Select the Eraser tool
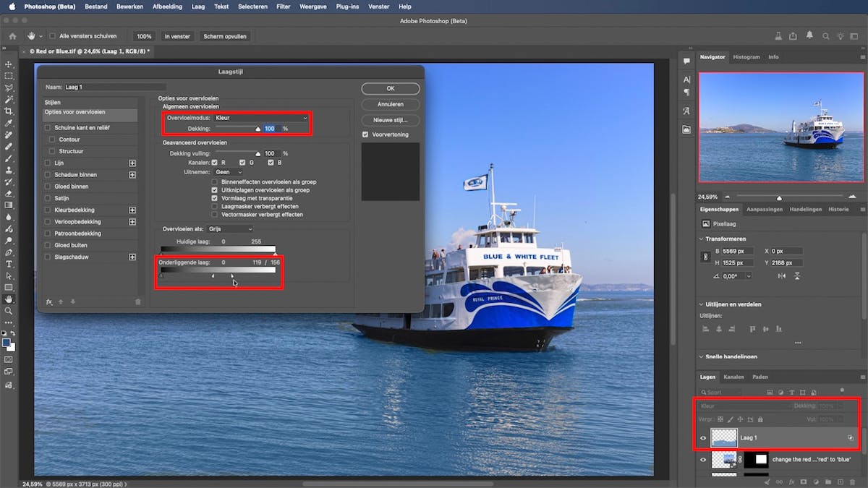 (x=9, y=194)
